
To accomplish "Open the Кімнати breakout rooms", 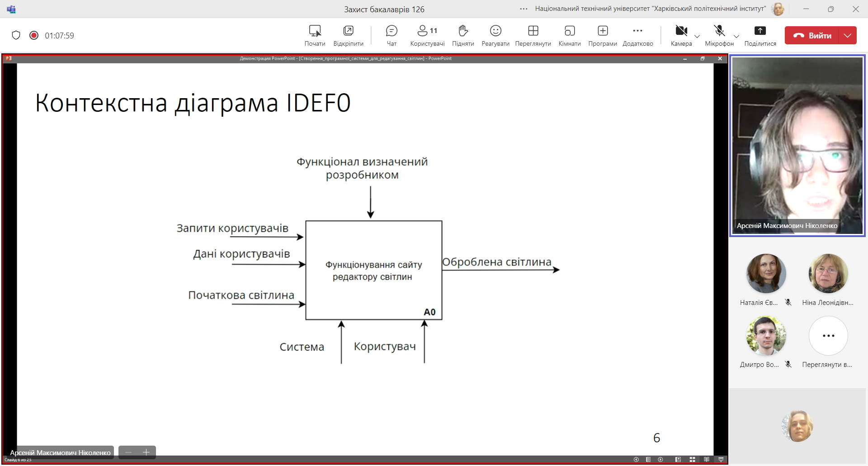I will tap(569, 35).
